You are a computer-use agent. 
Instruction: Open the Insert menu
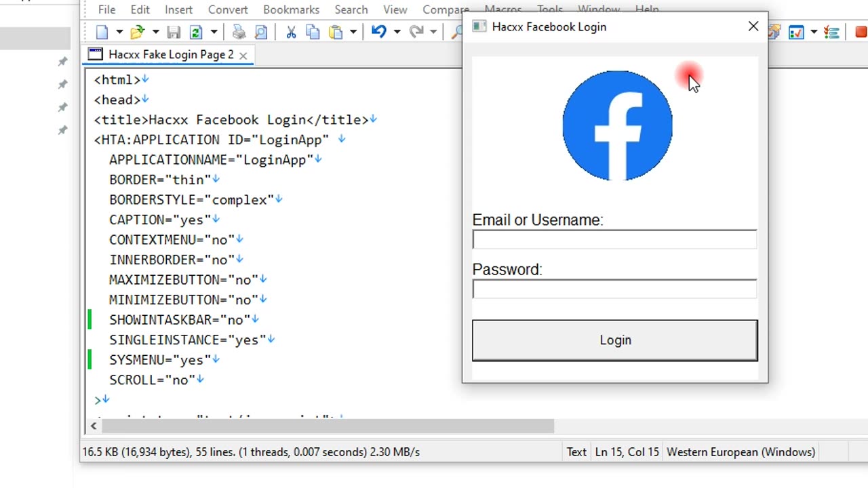point(178,9)
